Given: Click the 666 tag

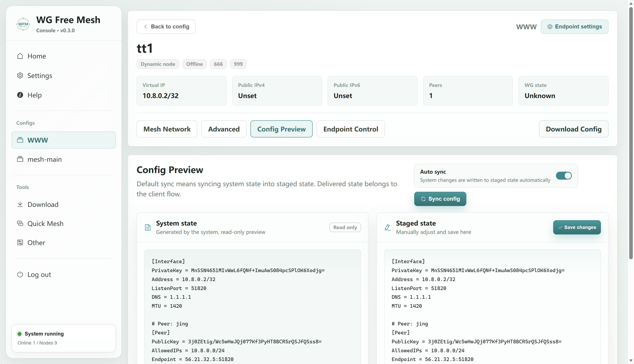Looking at the screenshot, I should click(x=218, y=64).
